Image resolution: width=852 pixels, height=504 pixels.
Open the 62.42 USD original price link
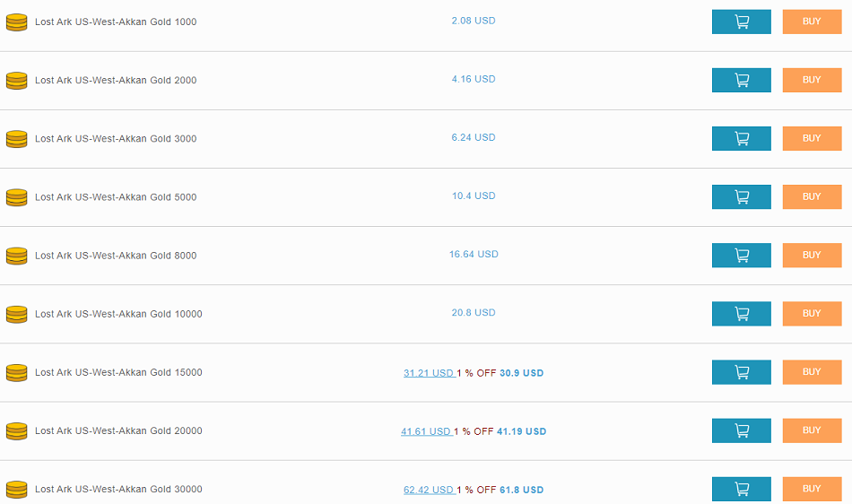429,490
